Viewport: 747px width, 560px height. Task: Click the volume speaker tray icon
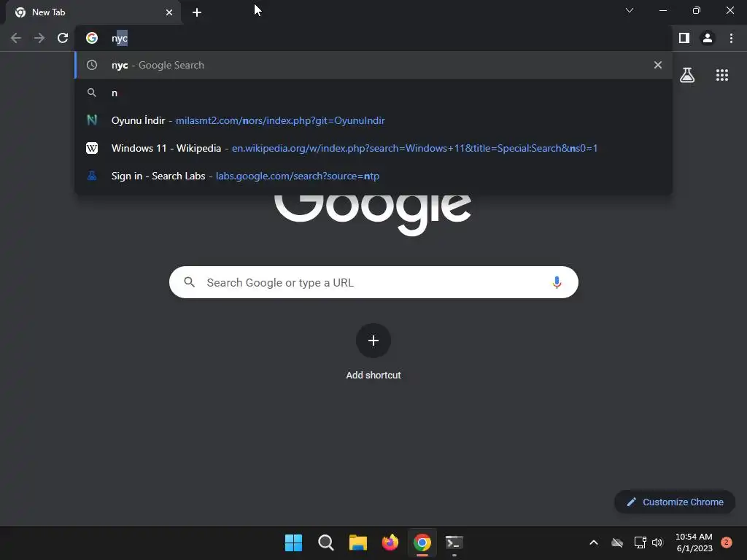coord(657,542)
